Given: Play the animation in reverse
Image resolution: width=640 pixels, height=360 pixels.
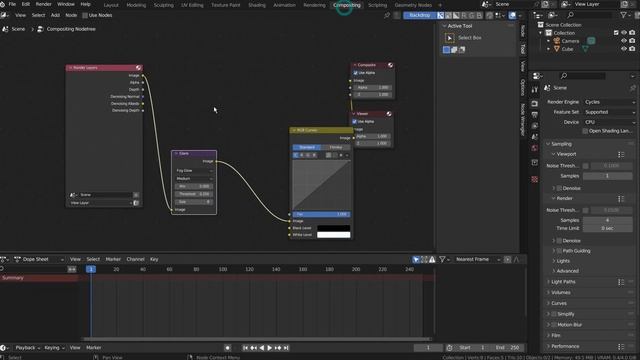Looking at the screenshot, I should click(x=262, y=348).
